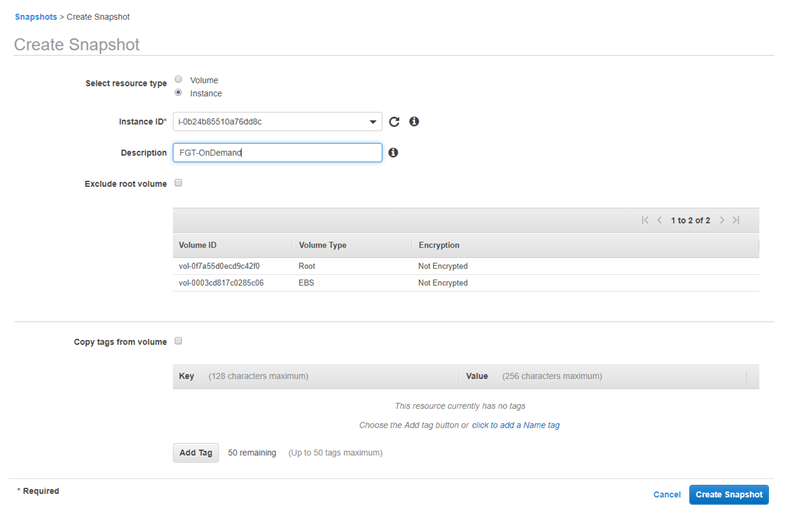
Task: Select the Instance resource type
Action: (x=178, y=93)
